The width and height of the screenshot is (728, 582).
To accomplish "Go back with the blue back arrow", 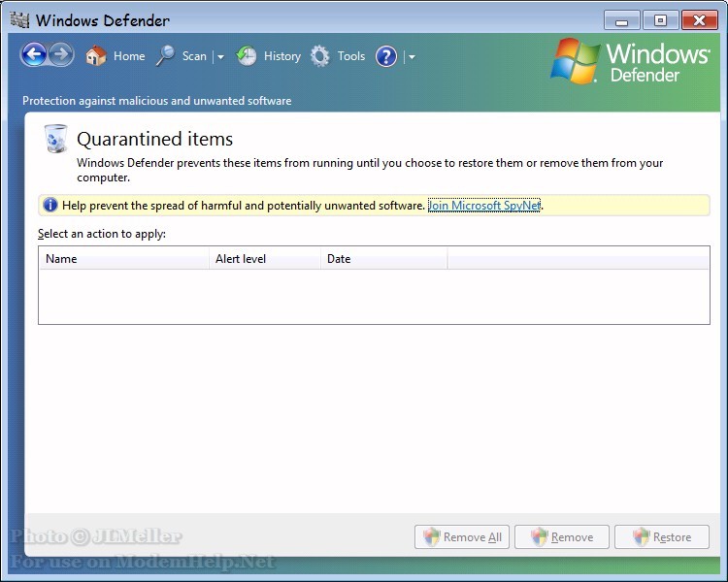I will (34, 54).
